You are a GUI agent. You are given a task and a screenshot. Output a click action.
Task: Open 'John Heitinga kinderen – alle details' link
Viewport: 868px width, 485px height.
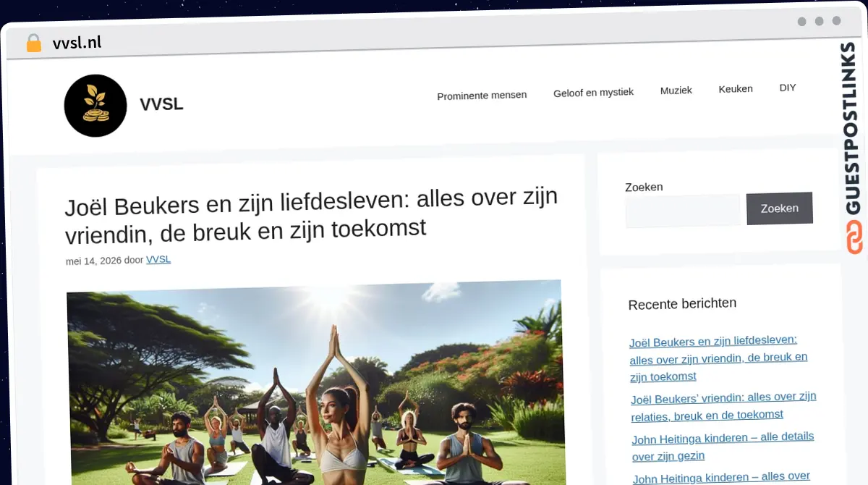[723, 446]
